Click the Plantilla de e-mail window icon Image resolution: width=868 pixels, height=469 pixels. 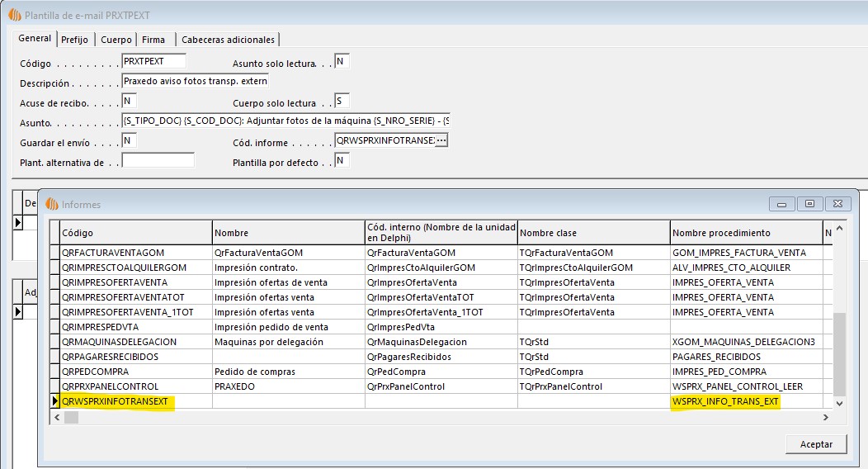tap(14, 15)
